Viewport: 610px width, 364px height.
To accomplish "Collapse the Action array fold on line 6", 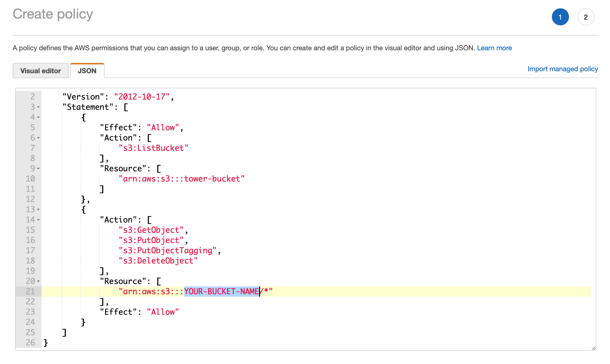I will coord(39,138).
